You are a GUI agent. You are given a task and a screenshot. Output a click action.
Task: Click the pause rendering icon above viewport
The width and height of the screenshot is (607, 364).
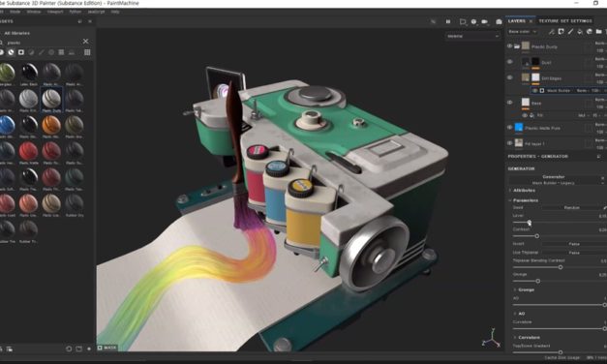(448, 21)
